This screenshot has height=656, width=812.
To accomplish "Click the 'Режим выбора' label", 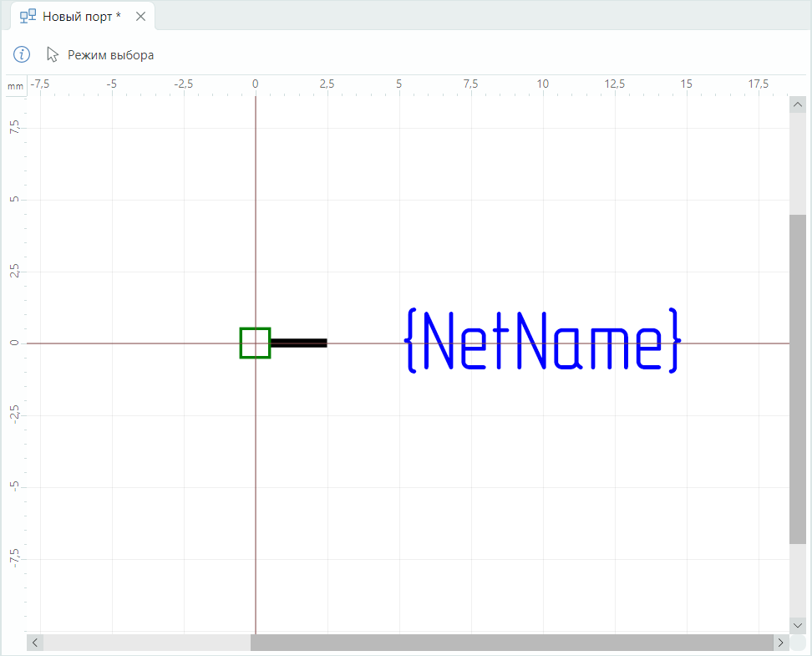I will coord(110,55).
